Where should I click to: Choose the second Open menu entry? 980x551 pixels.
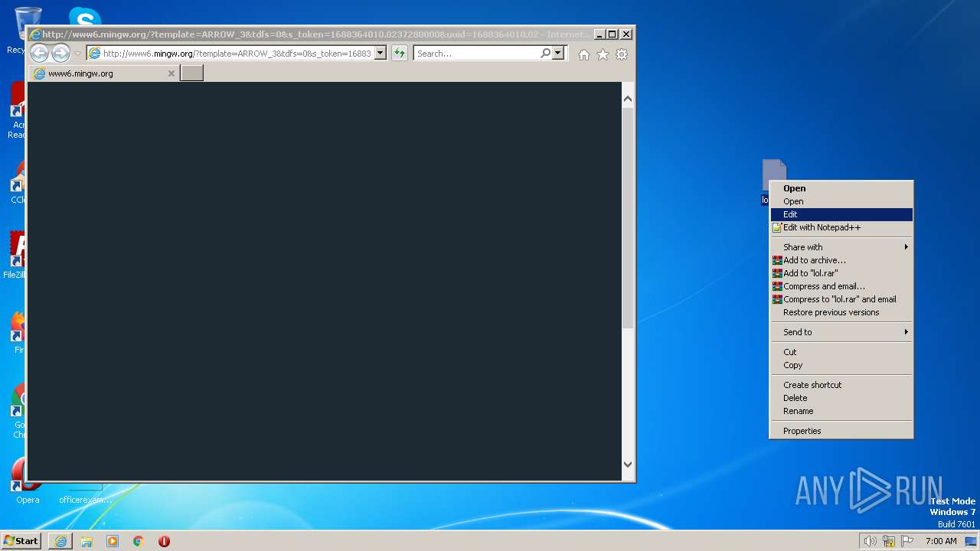coord(841,201)
